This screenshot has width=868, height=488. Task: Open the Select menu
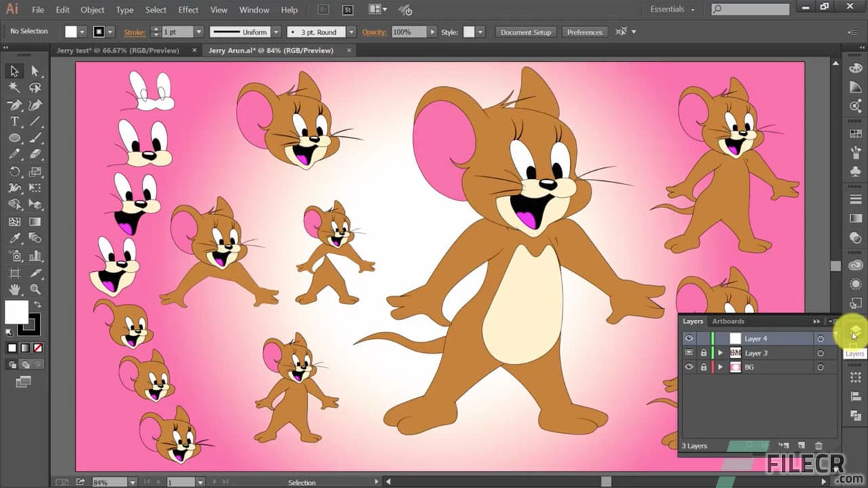coord(155,9)
